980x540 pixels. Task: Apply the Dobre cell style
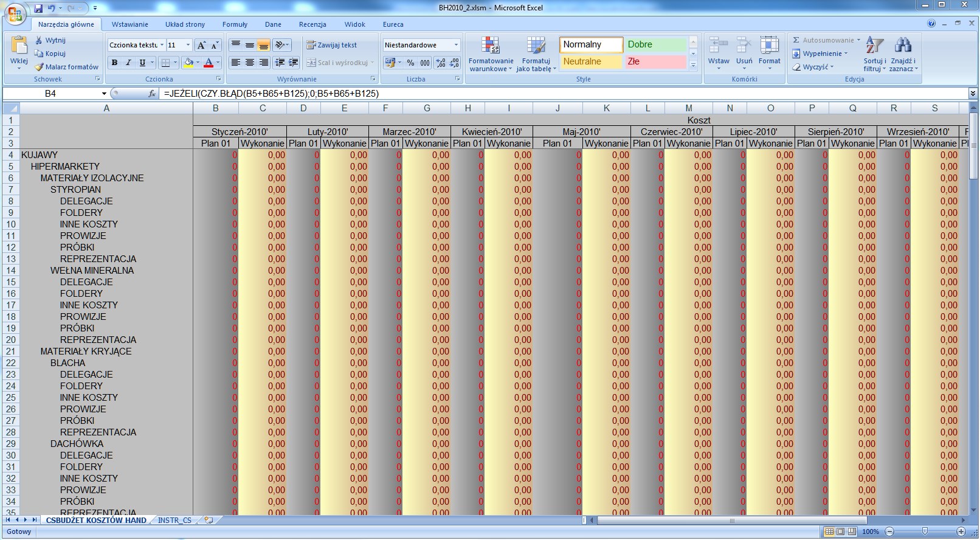pyautogui.click(x=655, y=44)
